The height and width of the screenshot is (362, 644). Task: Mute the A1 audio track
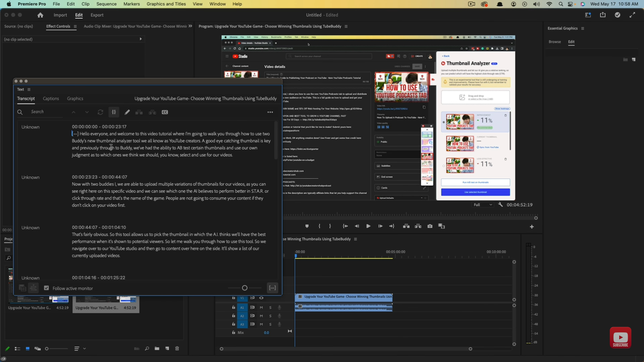261,307
